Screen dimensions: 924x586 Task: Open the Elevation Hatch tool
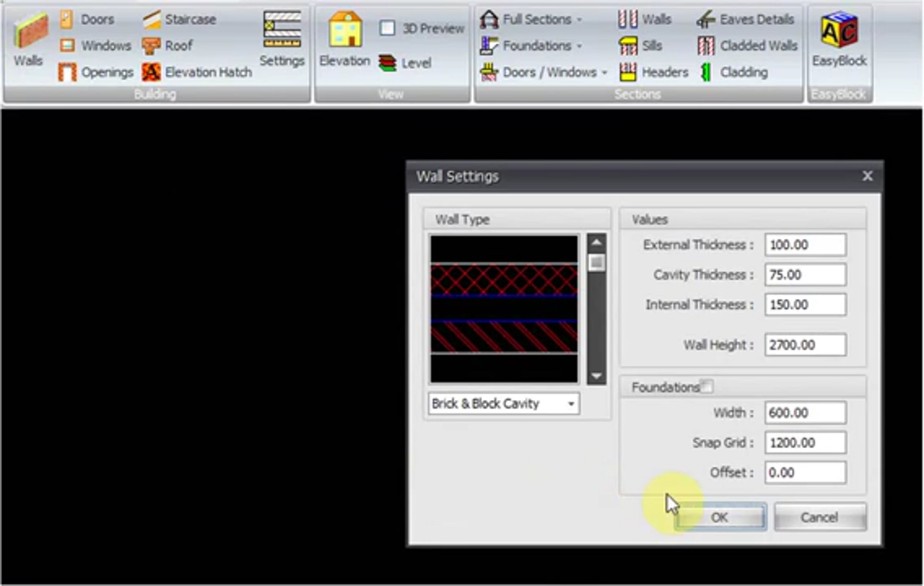tap(197, 72)
